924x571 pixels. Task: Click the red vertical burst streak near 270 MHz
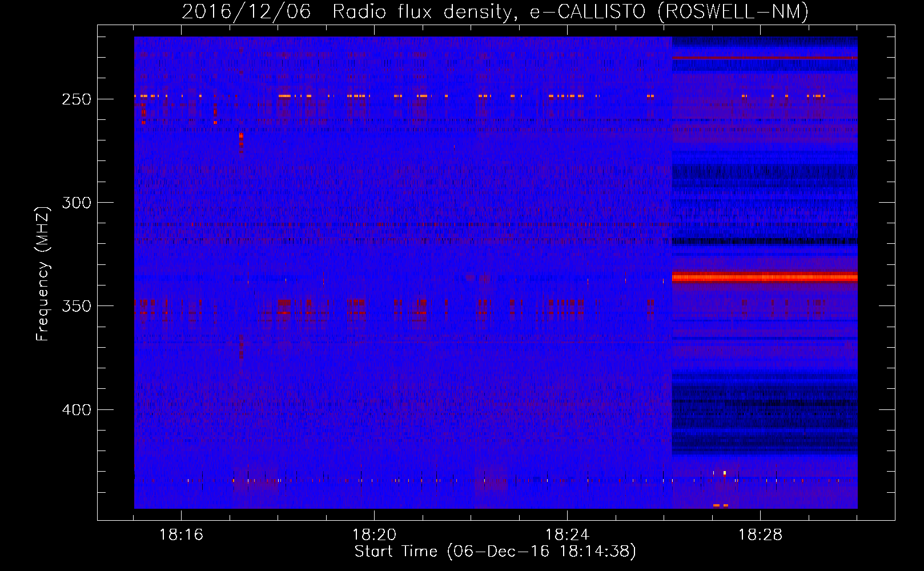241,143
